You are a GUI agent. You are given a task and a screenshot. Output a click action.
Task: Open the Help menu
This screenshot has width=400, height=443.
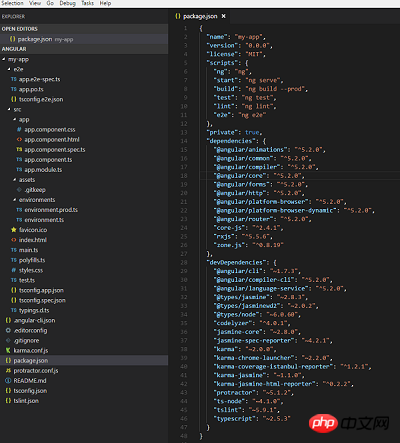(105, 3)
